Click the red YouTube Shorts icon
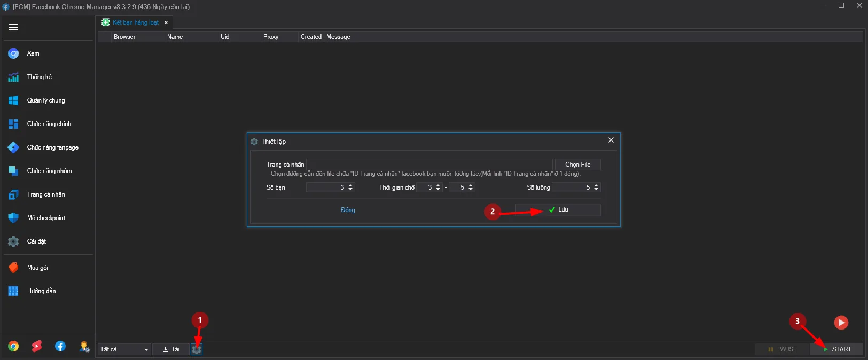 [36, 347]
